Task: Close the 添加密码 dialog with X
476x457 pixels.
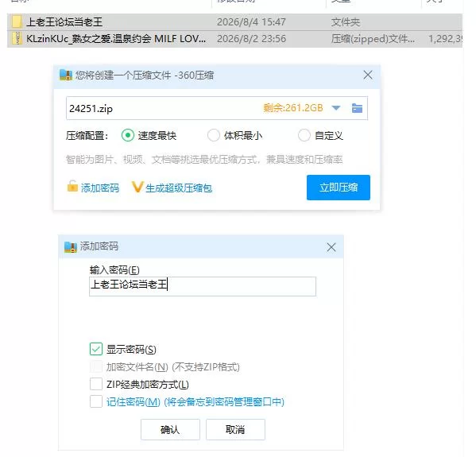Action: pos(331,247)
